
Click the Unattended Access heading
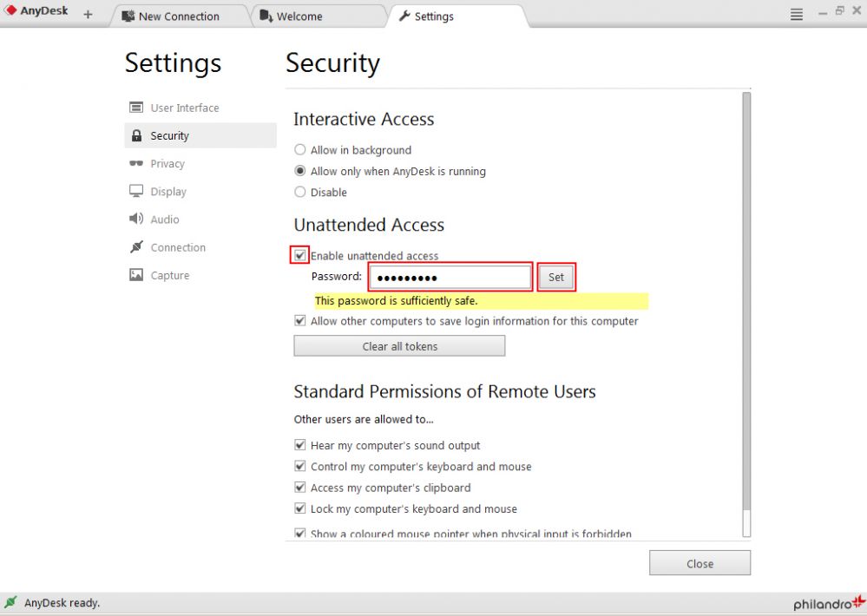(x=369, y=225)
